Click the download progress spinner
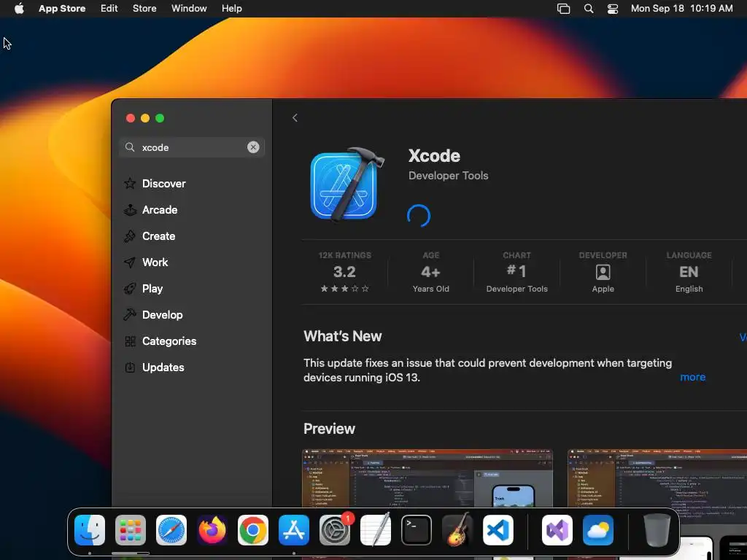747x560 pixels. coord(419,216)
